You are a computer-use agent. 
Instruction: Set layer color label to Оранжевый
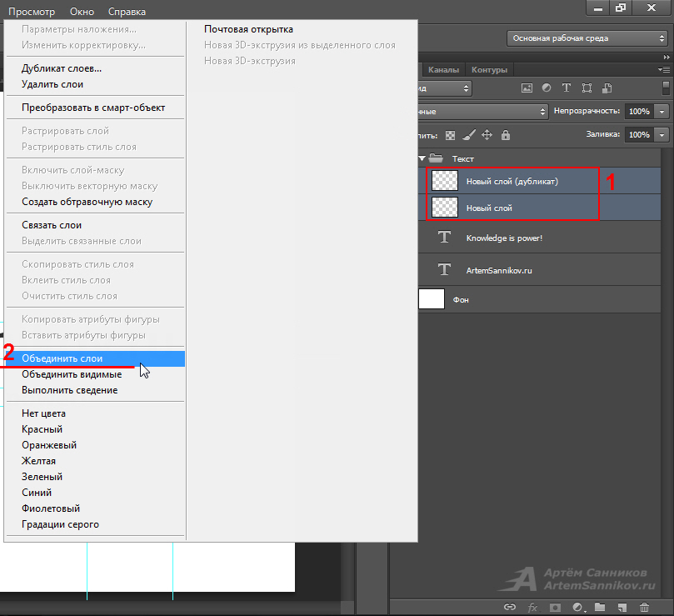click(x=95, y=445)
